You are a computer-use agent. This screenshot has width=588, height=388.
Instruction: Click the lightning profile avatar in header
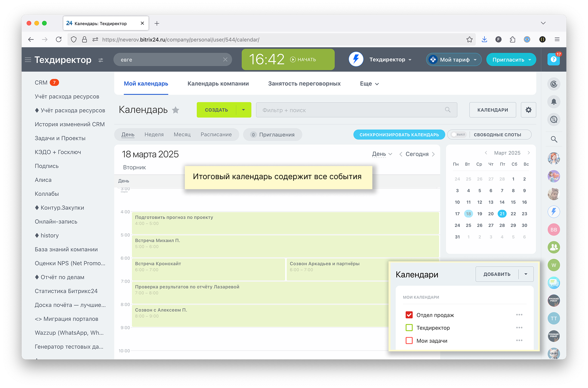tap(356, 59)
